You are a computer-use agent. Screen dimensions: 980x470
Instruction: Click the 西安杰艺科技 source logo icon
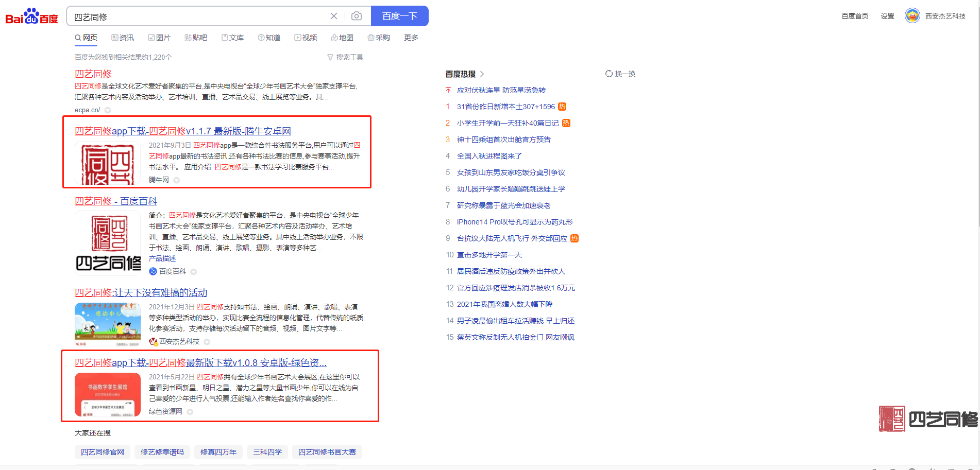[x=153, y=341]
